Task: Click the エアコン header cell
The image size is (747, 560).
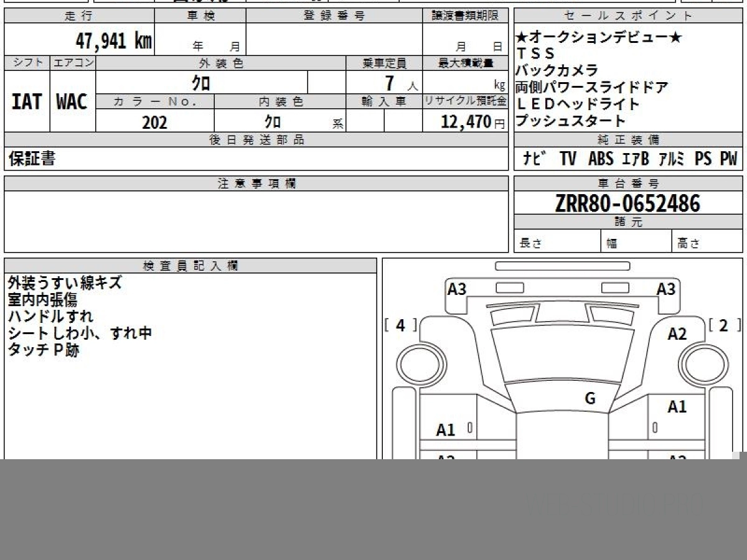Action: pos(73,63)
